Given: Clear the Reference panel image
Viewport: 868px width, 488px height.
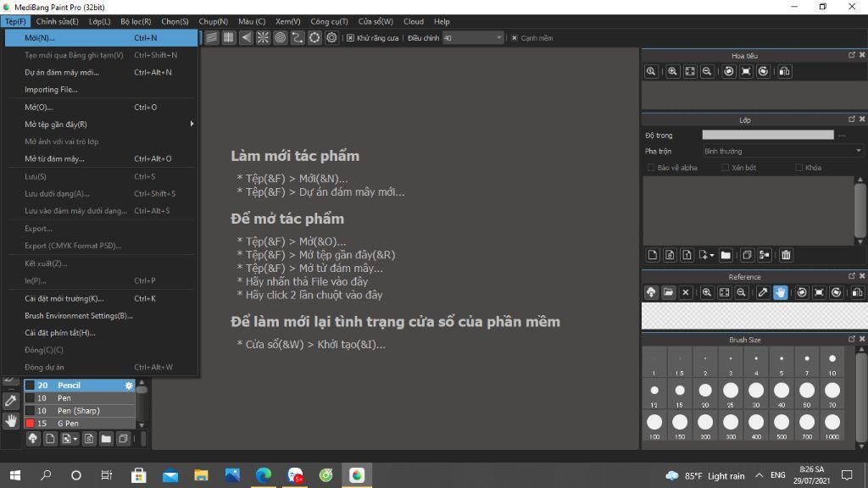Looking at the screenshot, I should pos(685,292).
